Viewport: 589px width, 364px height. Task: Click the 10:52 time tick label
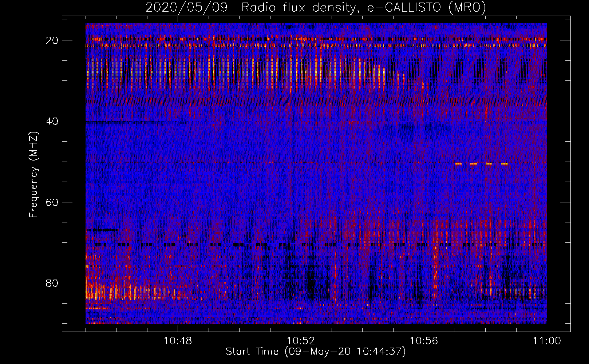301,341
